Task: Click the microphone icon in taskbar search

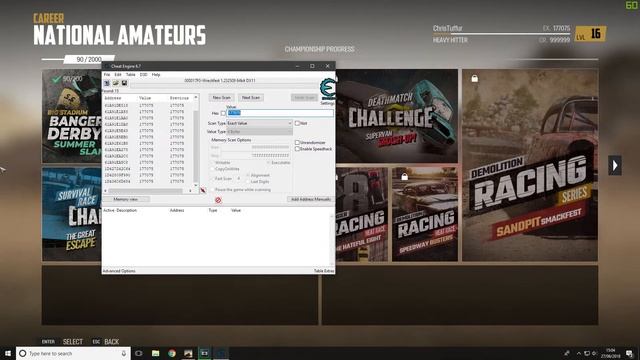Action: click(124, 353)
